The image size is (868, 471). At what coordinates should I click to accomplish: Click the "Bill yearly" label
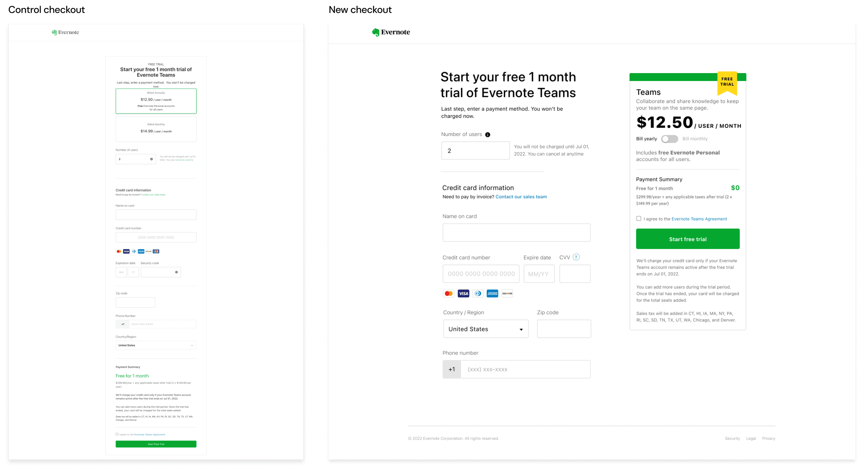click(646, 139)
